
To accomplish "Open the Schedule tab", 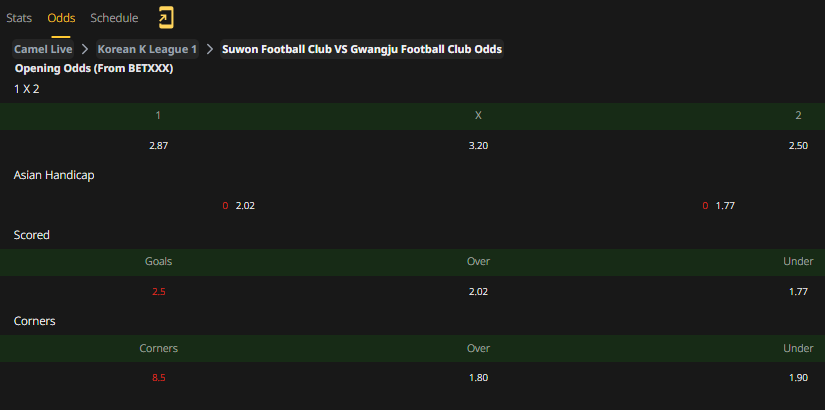I will pyautogui.click(x=114, y=18).
